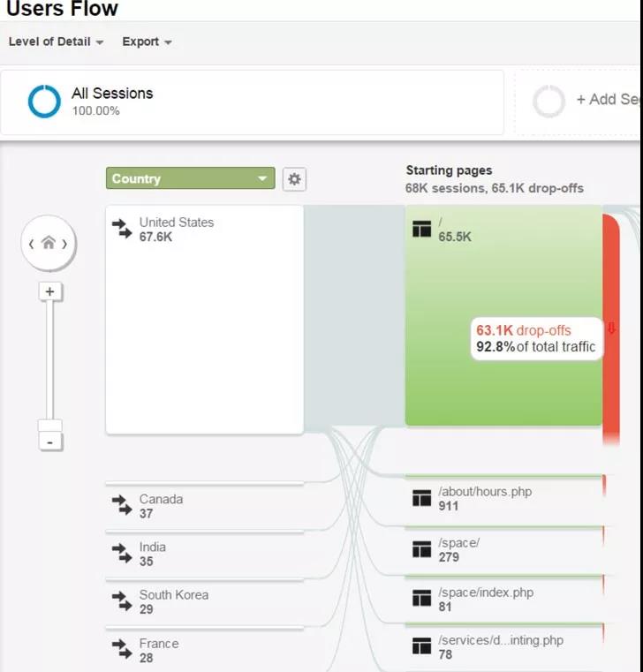Click the 63.1K drop-offs tooltip
The image size is (643, 672).
click(x=536, y=338)
